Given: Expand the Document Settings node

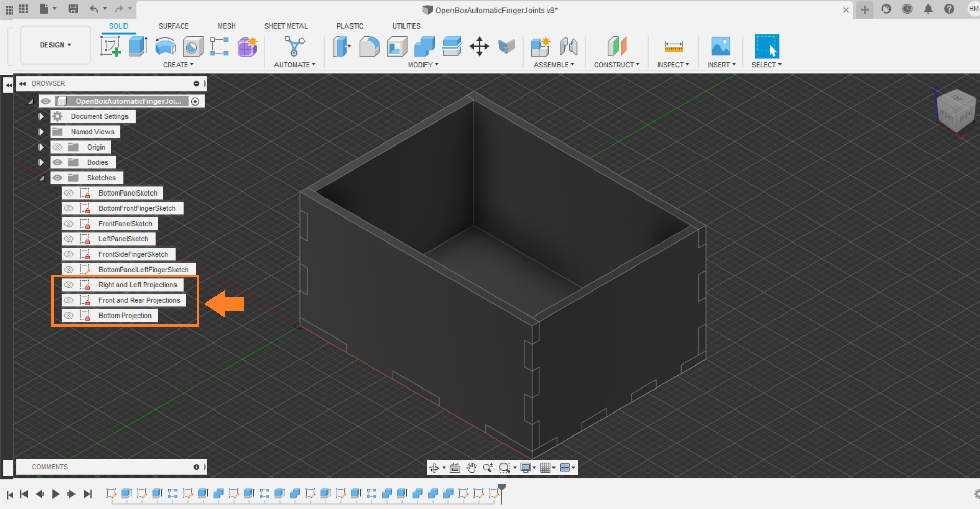Looking at the screenshot, I should (41, 116).
